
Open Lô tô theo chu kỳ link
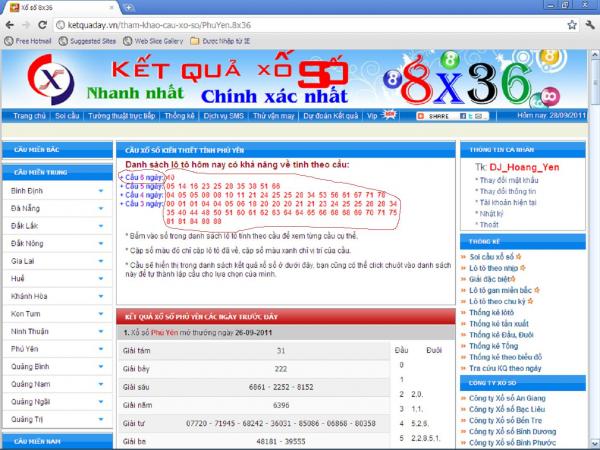(x=497, y=301)
